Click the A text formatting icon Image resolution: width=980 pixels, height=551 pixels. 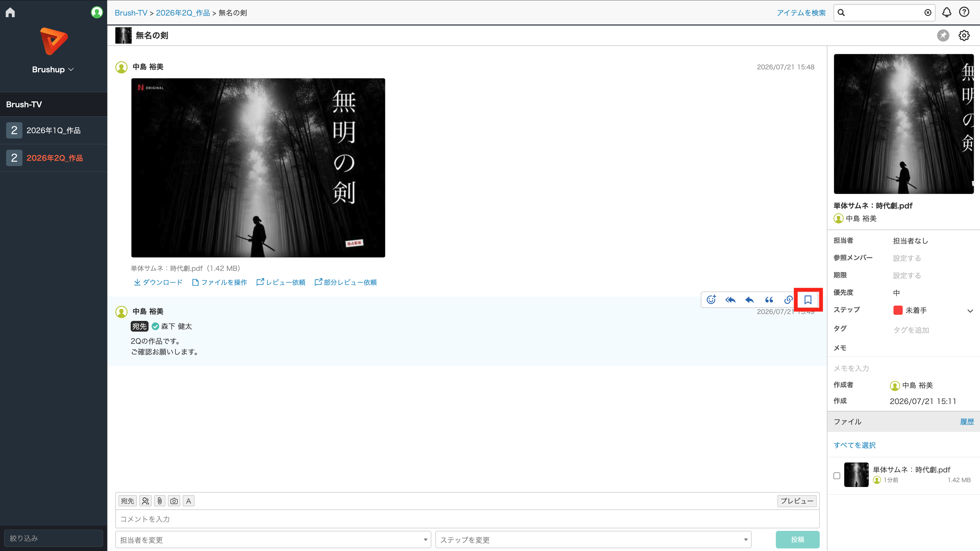pos(188,501)
